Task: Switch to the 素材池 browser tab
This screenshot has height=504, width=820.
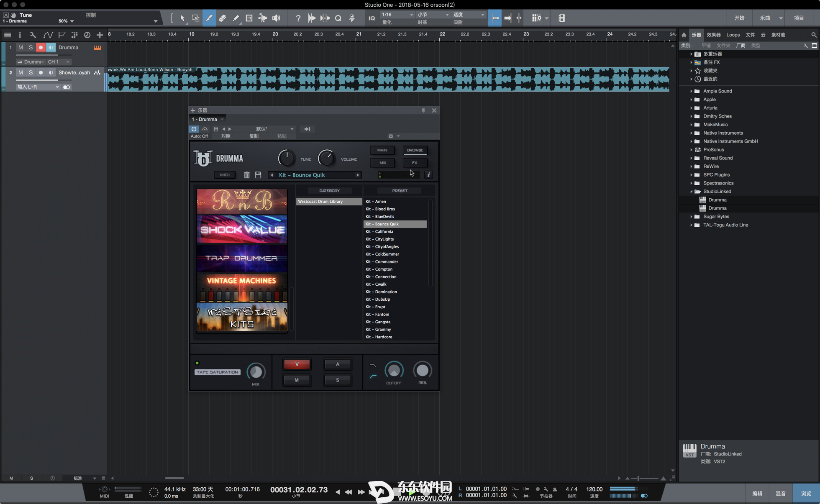Action: 778,35
